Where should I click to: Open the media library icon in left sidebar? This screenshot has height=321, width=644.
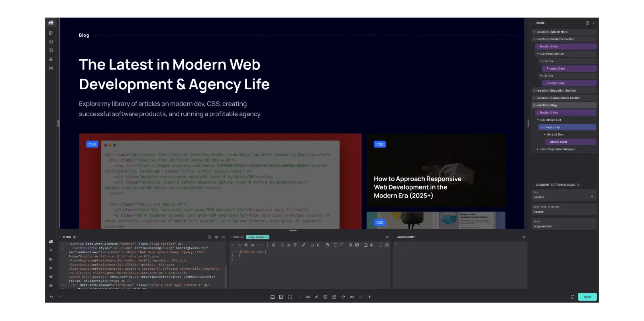(51, 51)
